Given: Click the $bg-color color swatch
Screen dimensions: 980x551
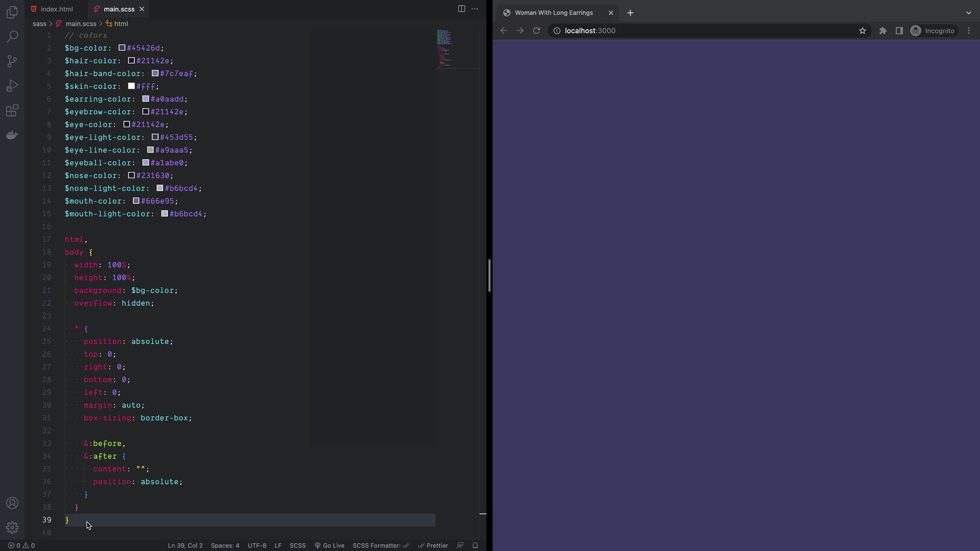Looking at the screenshot, I should (x=122, y=48).
